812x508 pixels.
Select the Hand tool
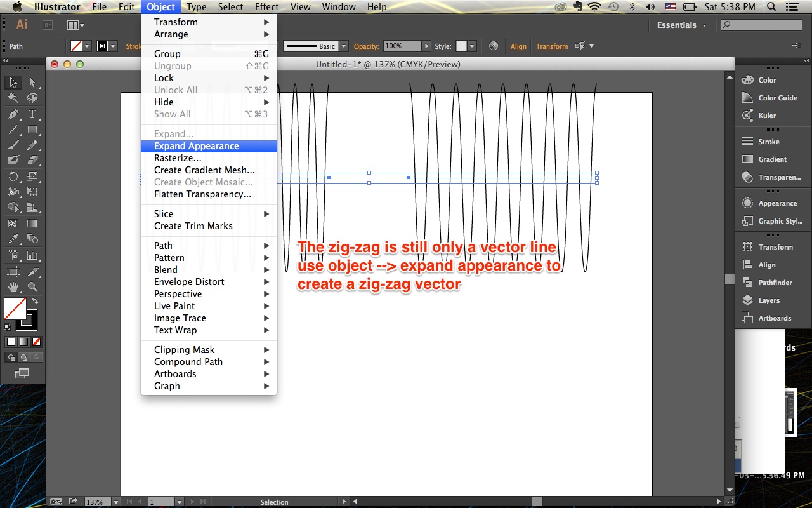[13, 287]
